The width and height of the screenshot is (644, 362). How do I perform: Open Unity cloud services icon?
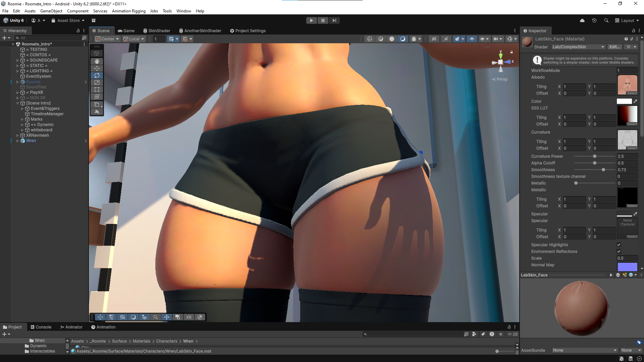(582, 20)
